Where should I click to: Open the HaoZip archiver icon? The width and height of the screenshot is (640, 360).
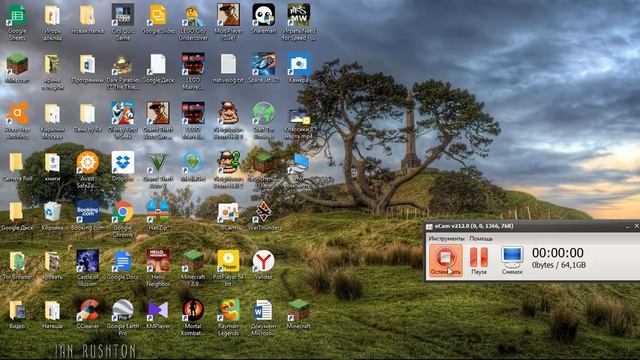point(158,216)
